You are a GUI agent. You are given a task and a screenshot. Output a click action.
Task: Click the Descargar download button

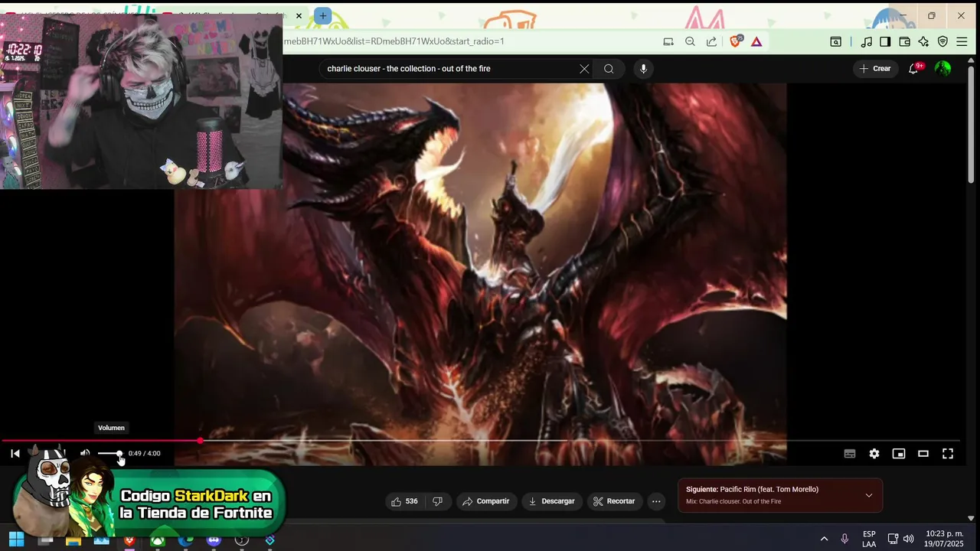[552, 501]
